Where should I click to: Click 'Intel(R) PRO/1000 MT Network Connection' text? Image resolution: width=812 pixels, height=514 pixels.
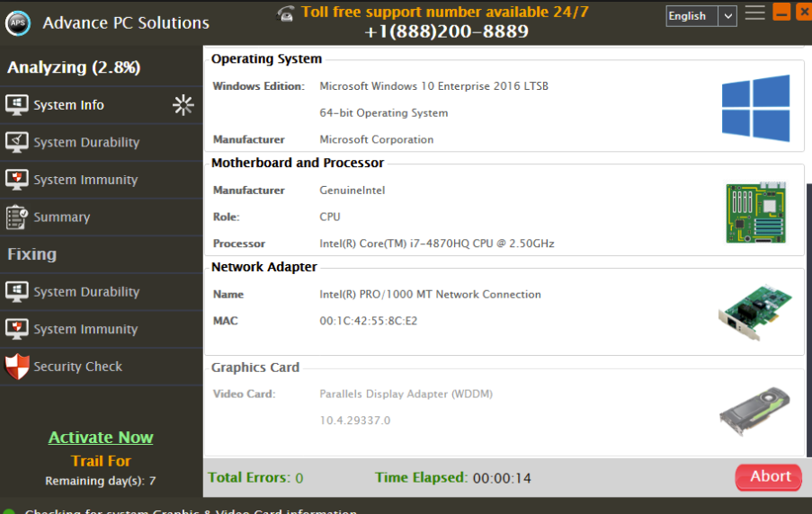point(431,294)
